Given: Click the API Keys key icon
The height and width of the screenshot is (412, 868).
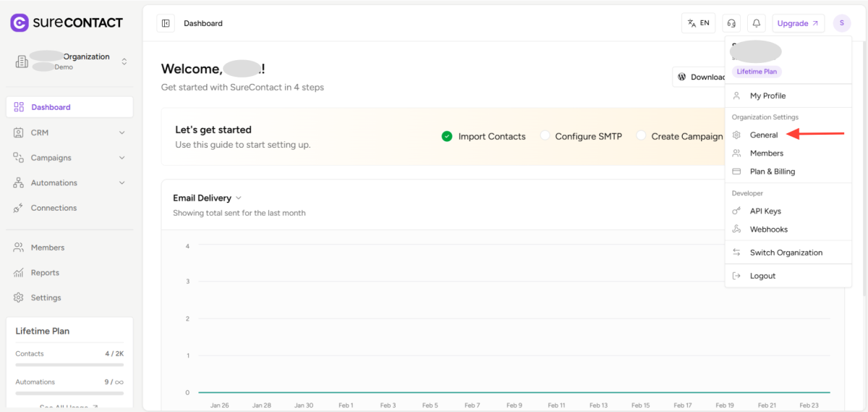Looking at the screenshot, I should click(x=736, y=211).
